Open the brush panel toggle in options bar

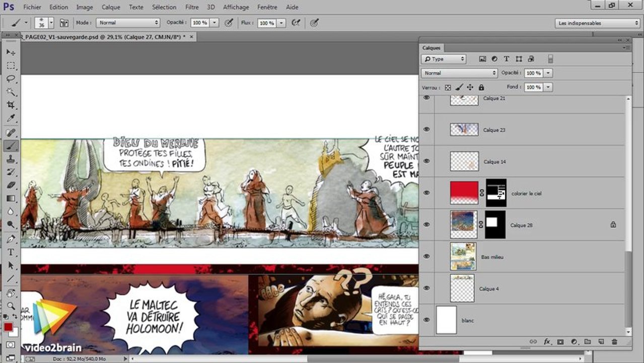64,23
